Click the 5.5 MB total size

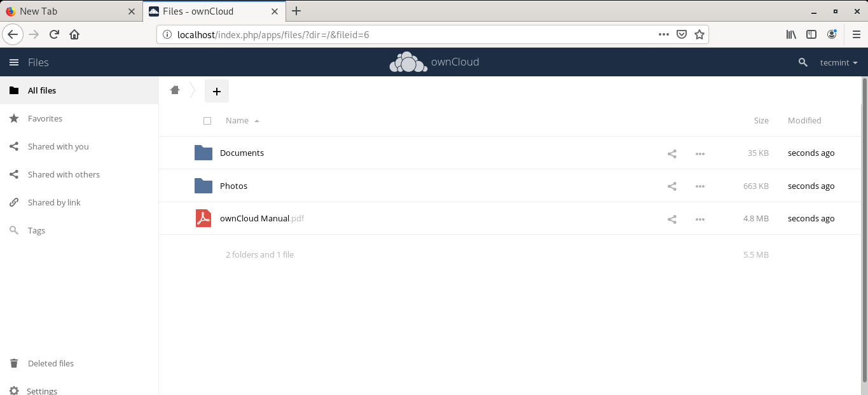(x=756, y=255)
